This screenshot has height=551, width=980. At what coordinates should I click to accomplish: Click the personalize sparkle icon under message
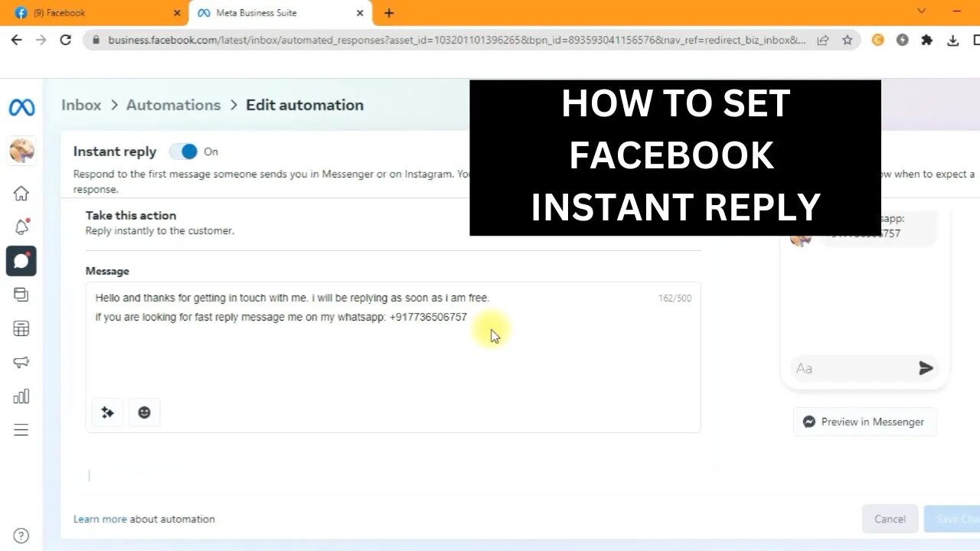tap(107, 412)
